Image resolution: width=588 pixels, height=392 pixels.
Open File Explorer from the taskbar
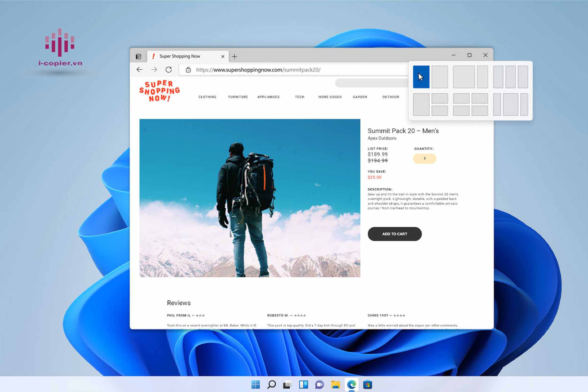tap(335, 384)
